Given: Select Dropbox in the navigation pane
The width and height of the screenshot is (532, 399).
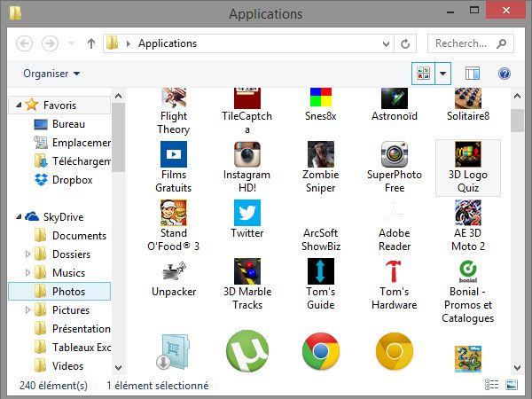Looking at the screenshot, I should tap(64, 180).
